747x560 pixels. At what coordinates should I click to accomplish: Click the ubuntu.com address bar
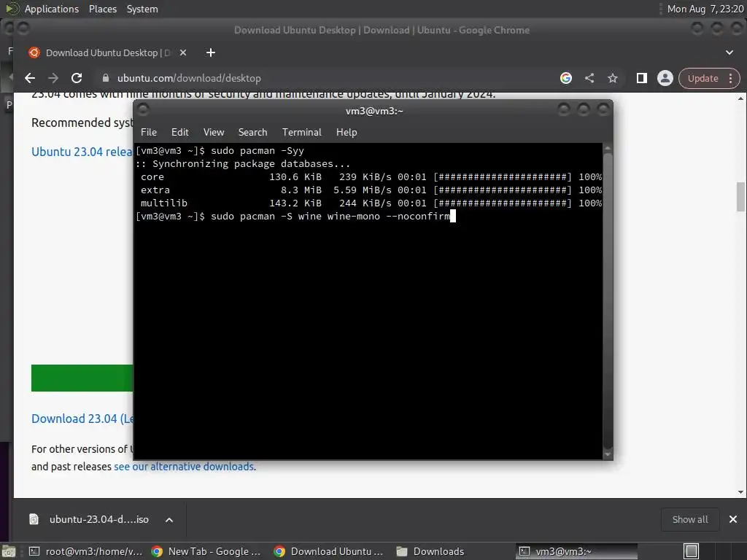(324, 78)
